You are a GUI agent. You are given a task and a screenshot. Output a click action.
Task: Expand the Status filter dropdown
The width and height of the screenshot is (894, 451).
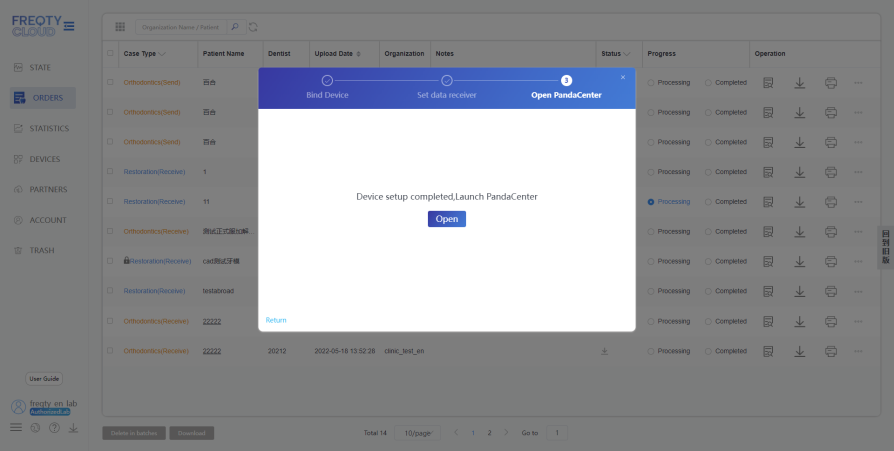point(627,54)
